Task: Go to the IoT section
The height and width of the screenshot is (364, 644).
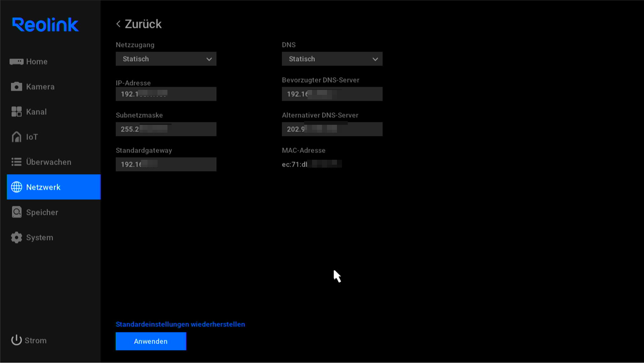Action: click(x=54, y=137)
